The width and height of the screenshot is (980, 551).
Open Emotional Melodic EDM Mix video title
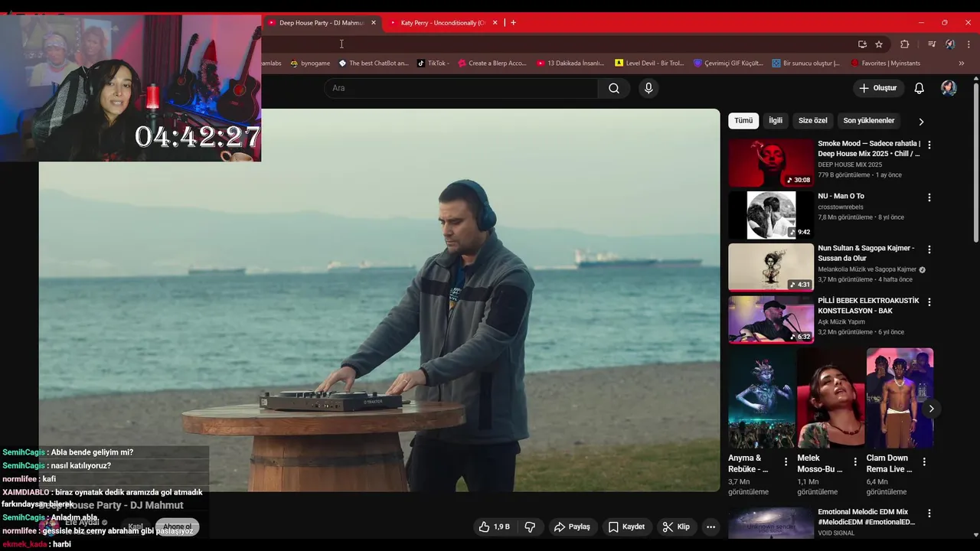coord(866,517)
